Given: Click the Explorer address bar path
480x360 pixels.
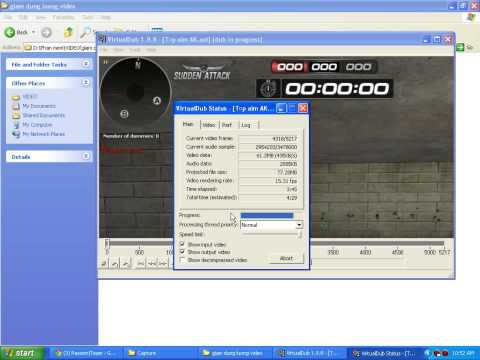Looking at the screenshot, I should point(62,48).
